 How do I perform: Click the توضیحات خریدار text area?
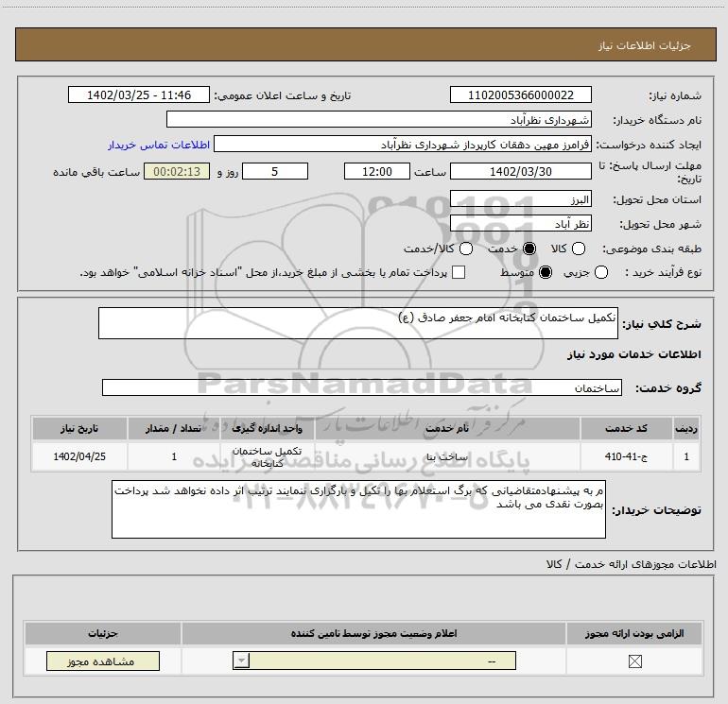point(358,509)
